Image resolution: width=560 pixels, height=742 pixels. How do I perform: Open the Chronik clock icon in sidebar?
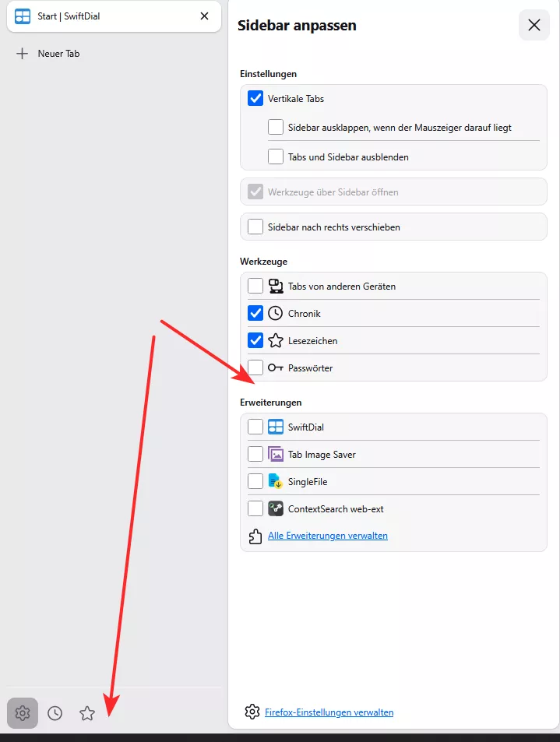click(x=55, y=713)
